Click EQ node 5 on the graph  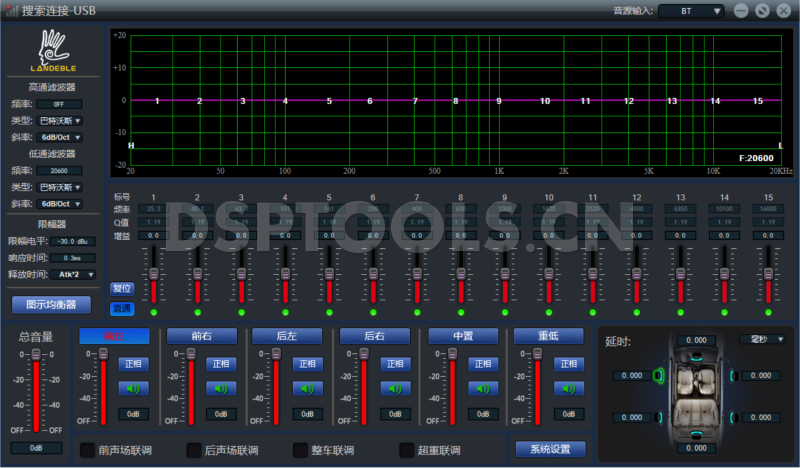329,101
